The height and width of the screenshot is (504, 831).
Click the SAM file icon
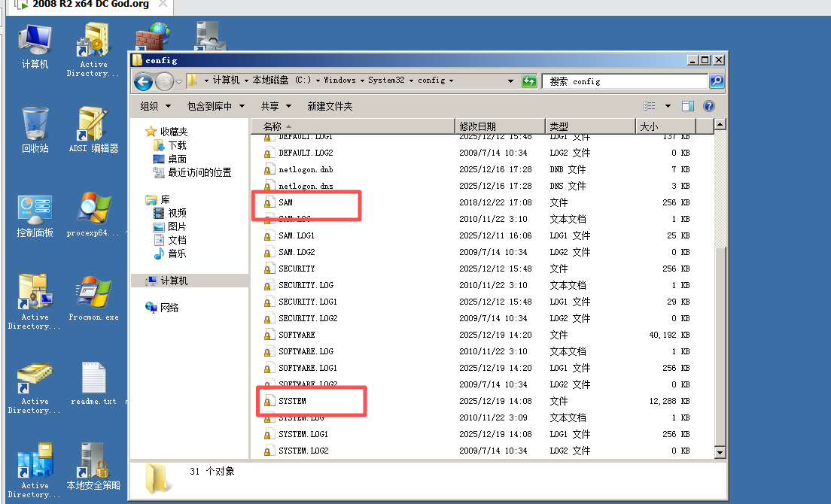click(268, 202)
